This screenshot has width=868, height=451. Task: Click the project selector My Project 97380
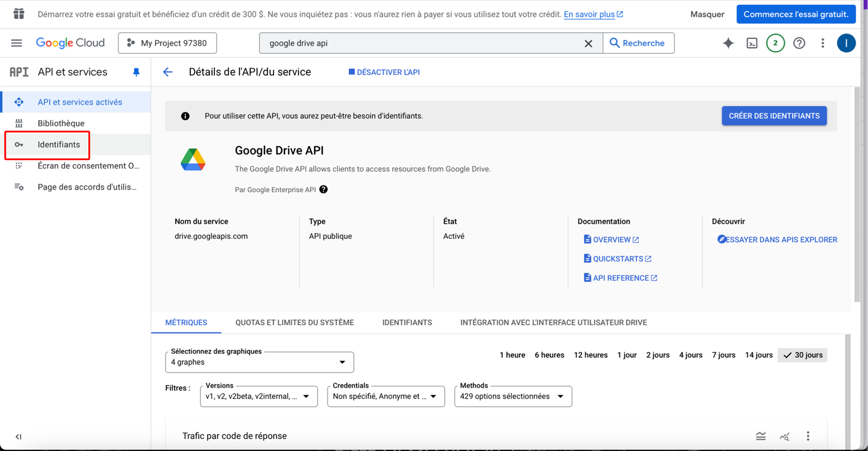tap(167, 43)
